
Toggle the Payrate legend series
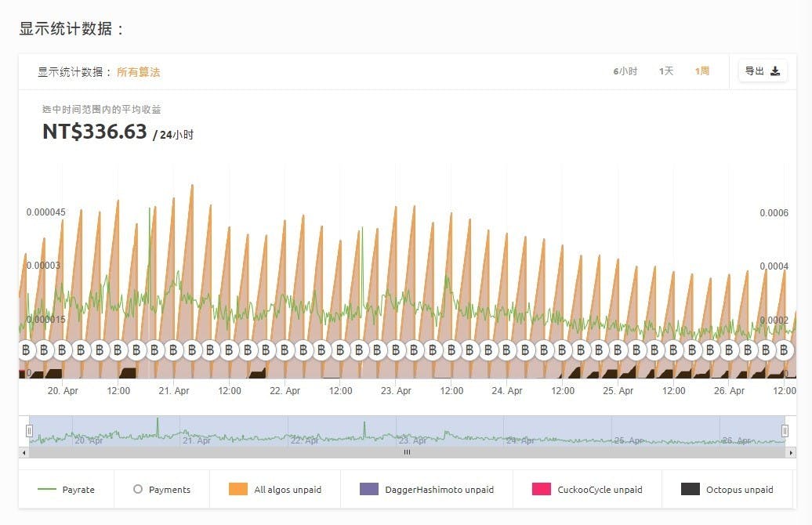pos(67,489)
